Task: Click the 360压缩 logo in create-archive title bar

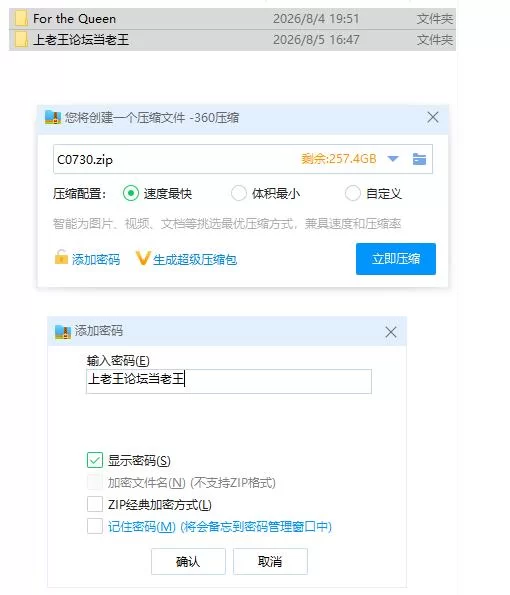Action: 53,117
